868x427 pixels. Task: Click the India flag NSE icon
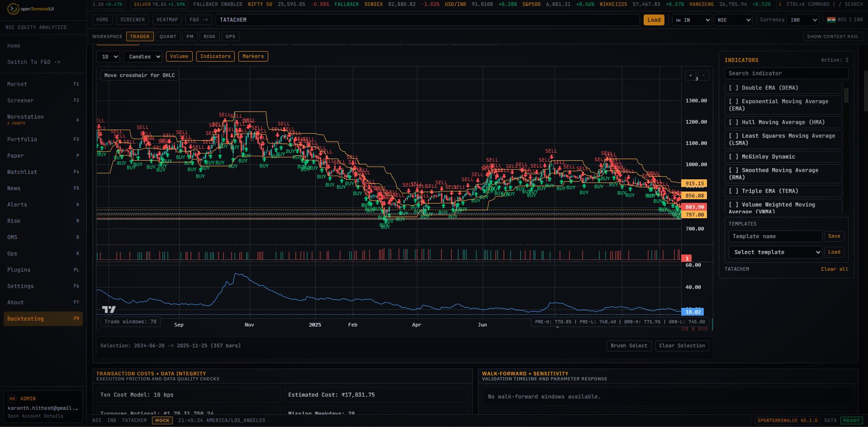click(831, 20)
